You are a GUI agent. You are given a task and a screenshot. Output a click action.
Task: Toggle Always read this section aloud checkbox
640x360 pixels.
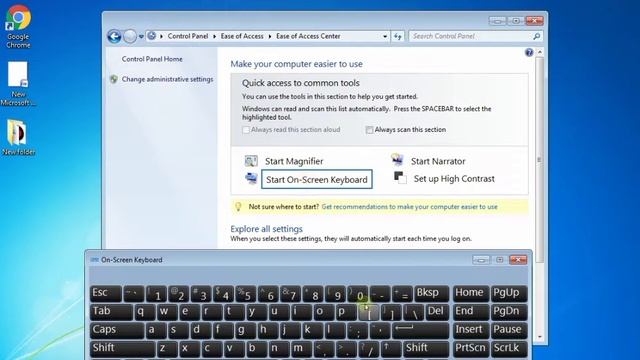tap(246, 130)
